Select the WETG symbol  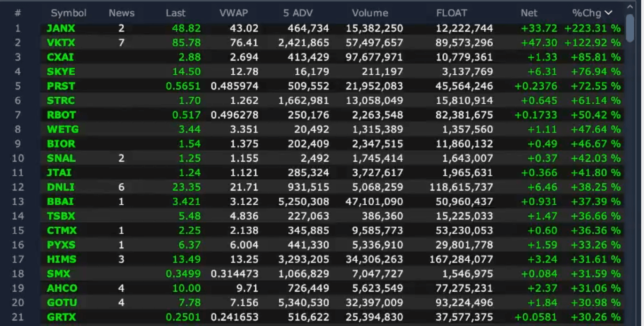click(x=63, y=129)
